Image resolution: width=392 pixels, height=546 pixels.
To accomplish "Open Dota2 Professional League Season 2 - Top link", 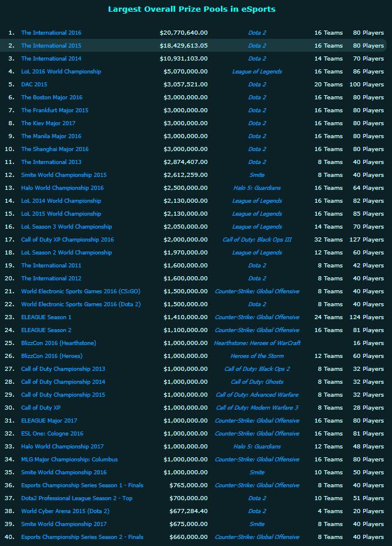I will 76,498.
